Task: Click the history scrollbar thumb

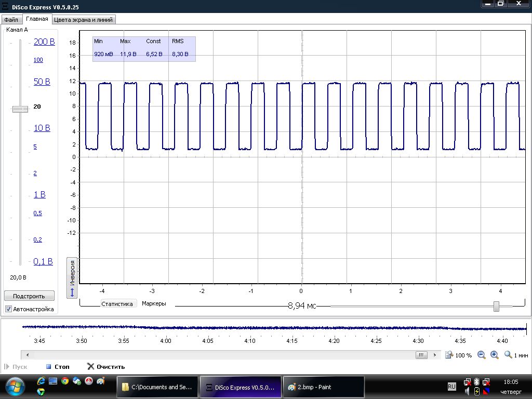Action: tap(421, 355)
